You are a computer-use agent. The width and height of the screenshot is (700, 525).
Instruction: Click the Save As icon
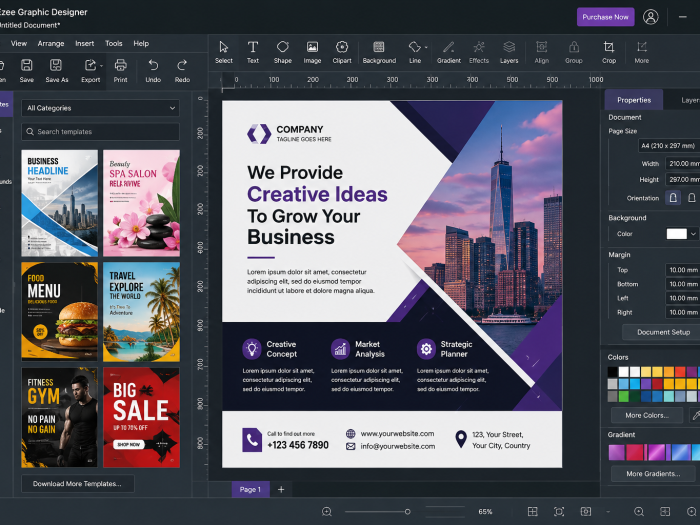[x=57, y=71]
